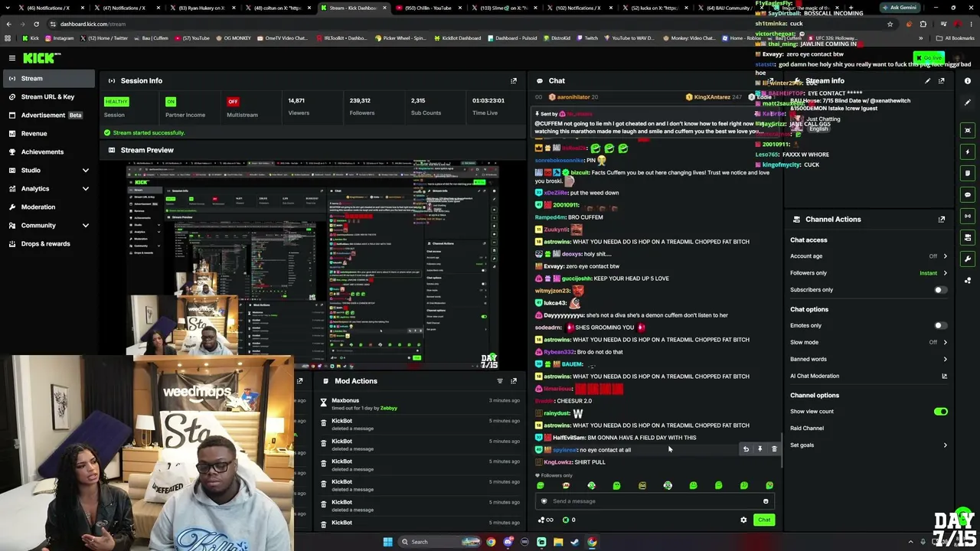Viewport: 980px width, 551px height.
Task: Open Advertisement Beta page
Action: [47, 116]
